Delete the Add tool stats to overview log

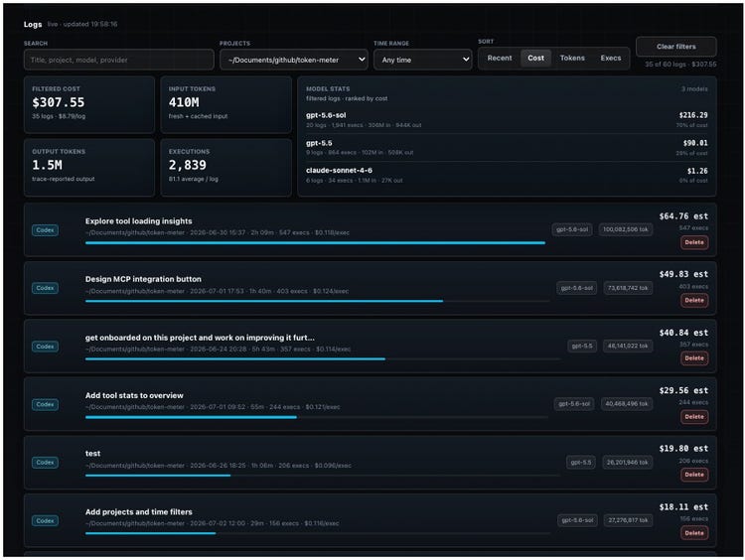694,417
